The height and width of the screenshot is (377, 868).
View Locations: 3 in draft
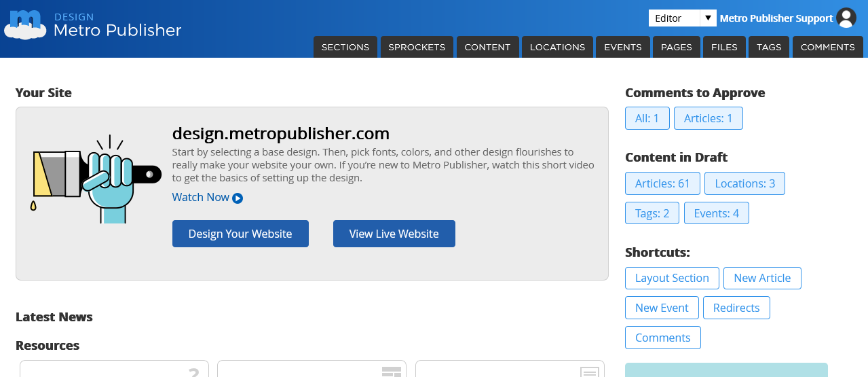[x=744, y=183]
